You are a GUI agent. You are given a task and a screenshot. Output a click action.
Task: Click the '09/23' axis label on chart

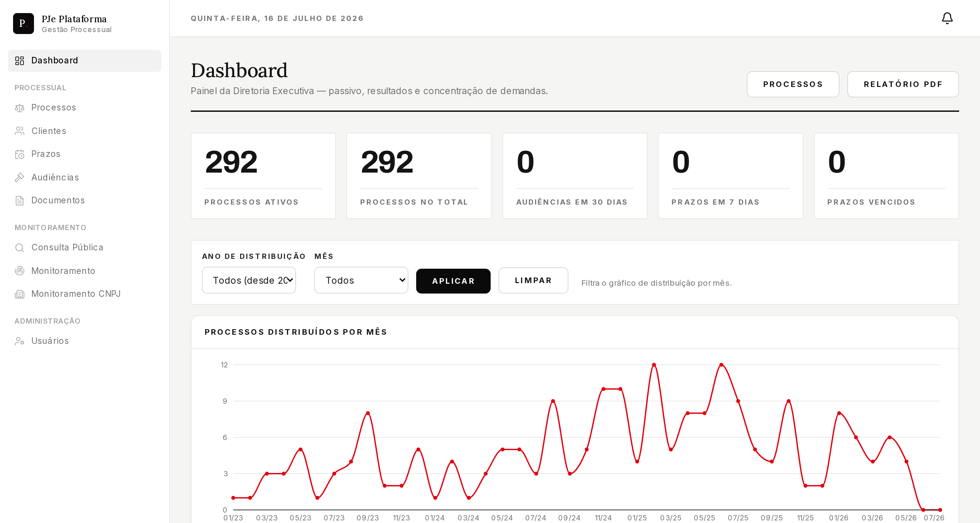click(x=367, y=518)
